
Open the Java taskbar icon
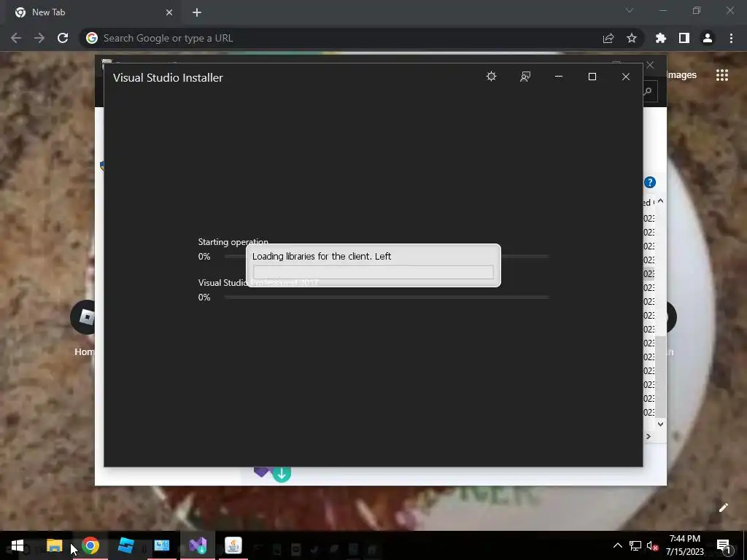233,545
